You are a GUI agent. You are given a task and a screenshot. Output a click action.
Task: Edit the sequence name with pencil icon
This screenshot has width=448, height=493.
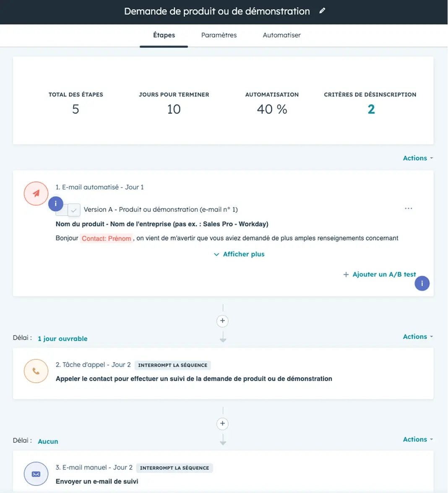tap(322, 11)
